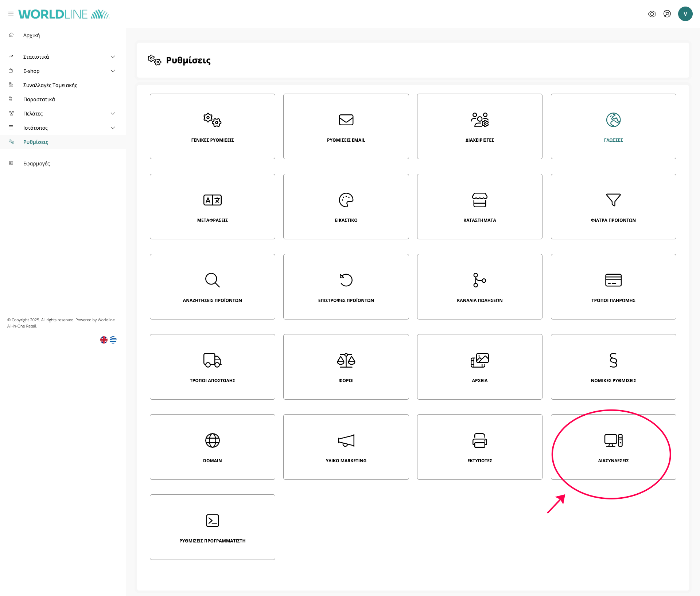This screenshot has height=596, width=700.
Task: Click the Worldline logo
Action: [x=64, y=14]
